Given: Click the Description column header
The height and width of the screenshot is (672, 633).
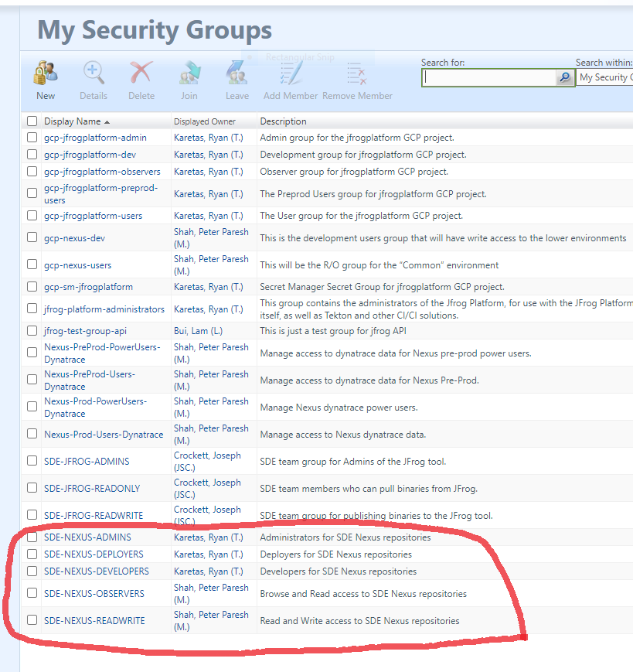Looking at the screenshot, I should (x=283, y=121).
